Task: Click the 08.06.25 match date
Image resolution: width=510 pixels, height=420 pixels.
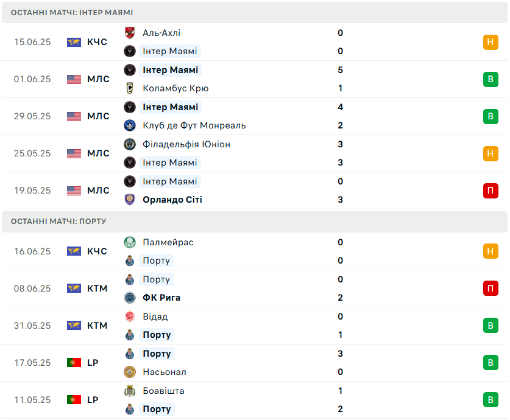Action: click(32, 289)
